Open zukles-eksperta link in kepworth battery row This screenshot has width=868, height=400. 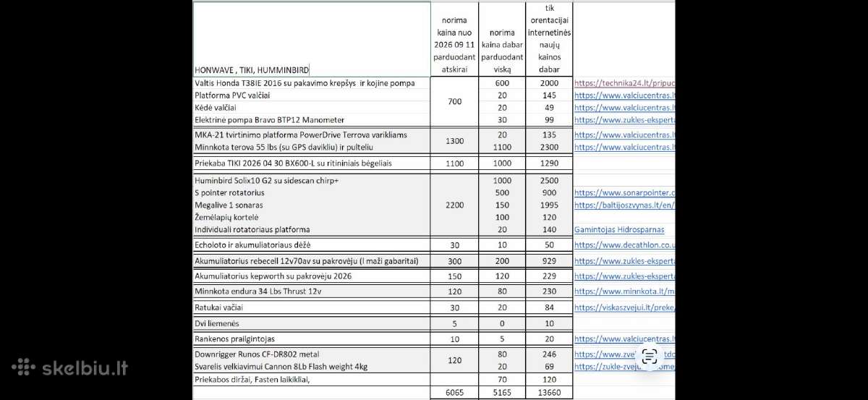pos(625,276)
